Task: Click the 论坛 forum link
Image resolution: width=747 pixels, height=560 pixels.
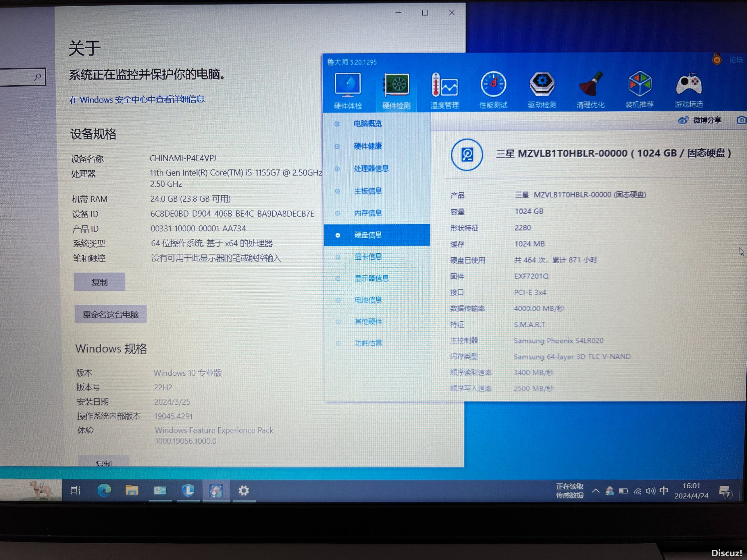Action: [736, 60]
